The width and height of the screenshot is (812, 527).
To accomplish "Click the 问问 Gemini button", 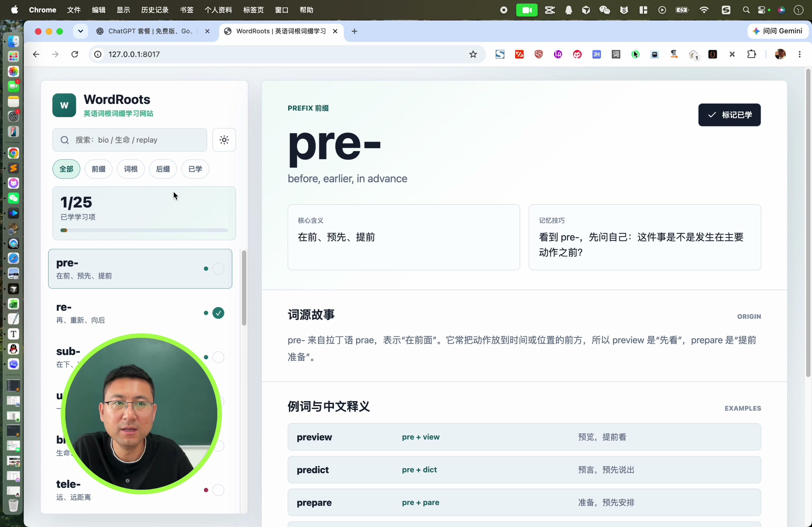I will [x=778, y=31].
